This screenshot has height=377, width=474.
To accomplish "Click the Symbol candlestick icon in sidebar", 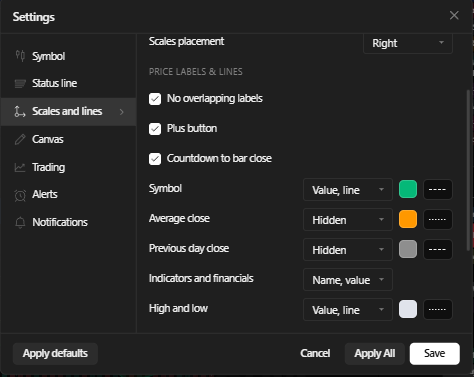I will [20, 56].
